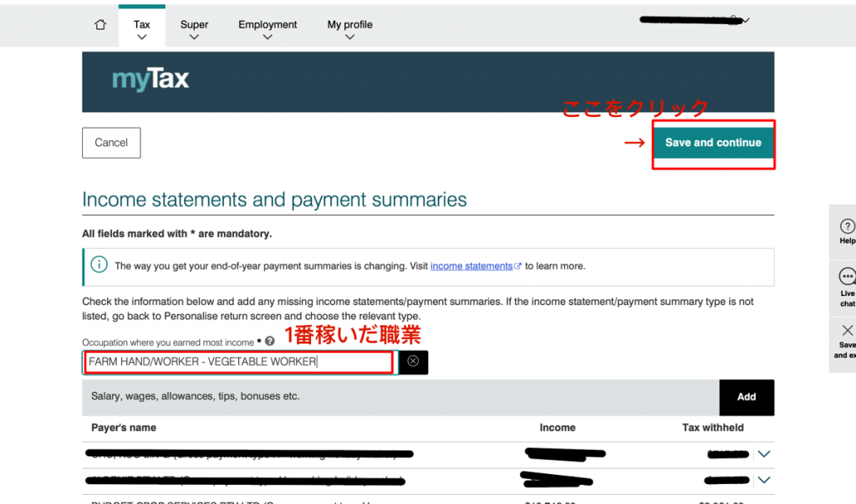Open the My profile menu
The width and height of the screenshot is (856, 504).
(349, 28)
